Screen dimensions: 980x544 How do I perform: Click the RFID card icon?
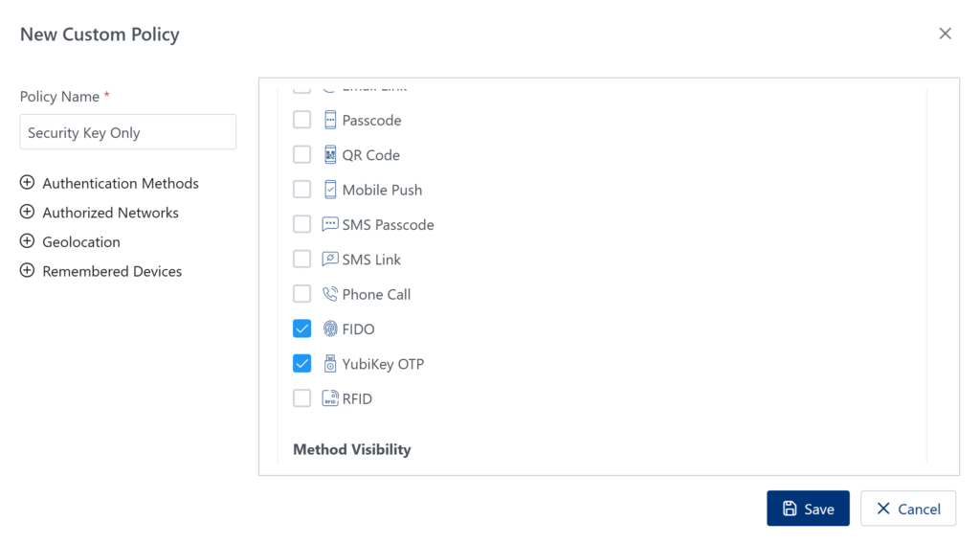click(x=330, y=398)
